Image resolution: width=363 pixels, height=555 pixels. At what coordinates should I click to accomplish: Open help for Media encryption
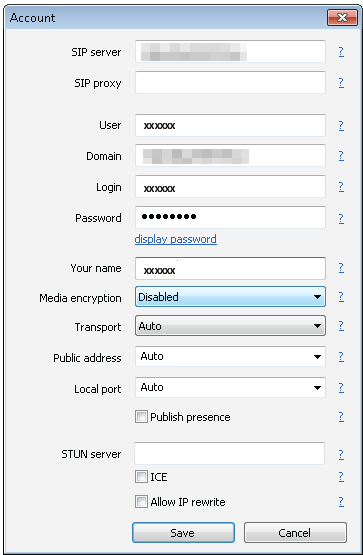point(341,296)
